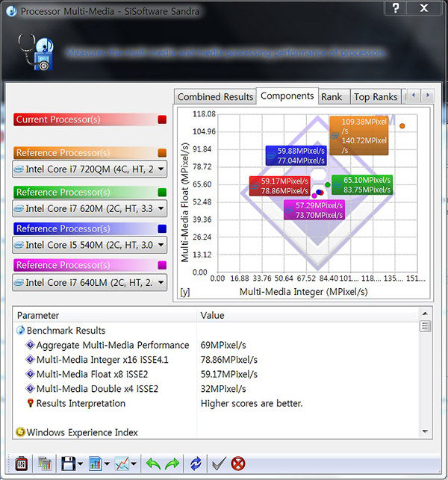Toggle the orange Reference Processor(s) checkbox
This screenshot has height=480, width=448.
click(162, 153)
